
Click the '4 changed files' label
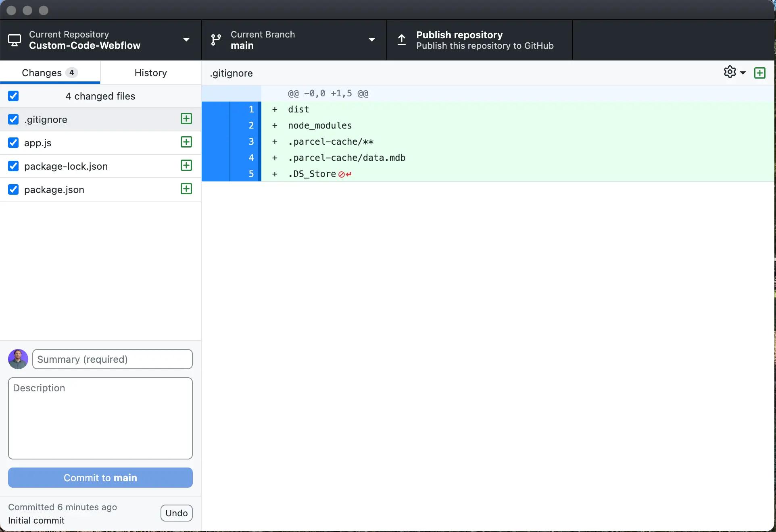coord(100,96)
